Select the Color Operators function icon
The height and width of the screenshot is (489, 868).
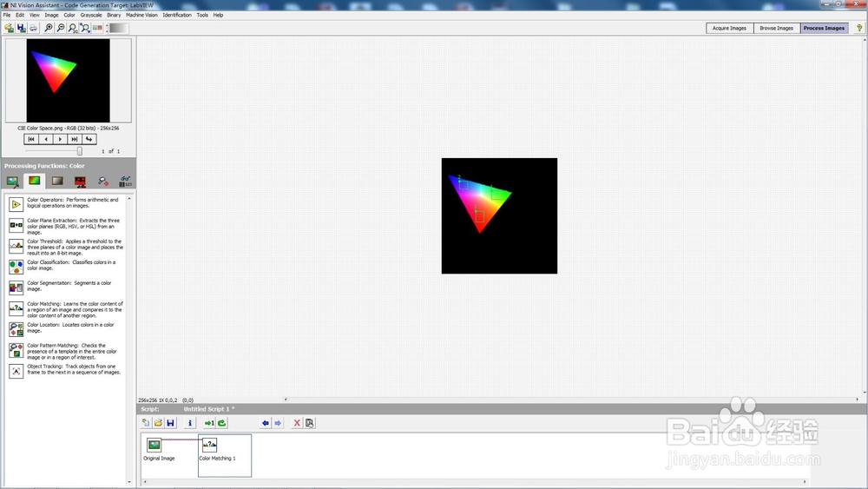pos(16,204)
